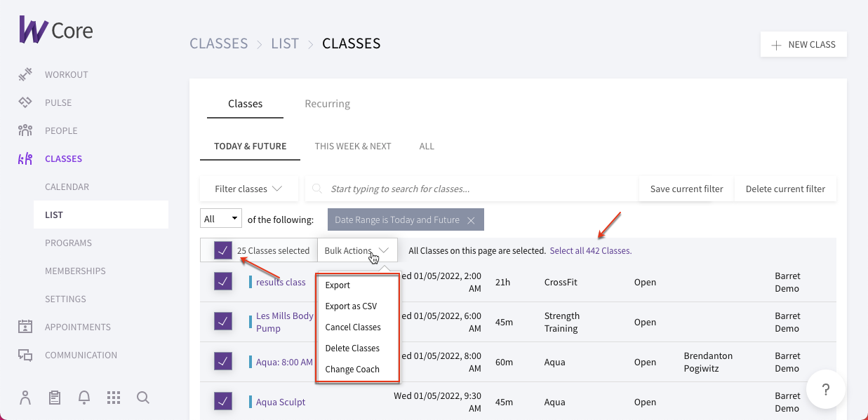The image size is (868, 420).
Task: Click the Strength Training program cell
Action: pos(562,322)
